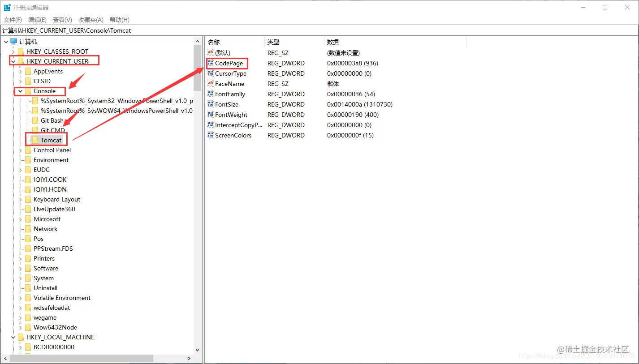Select the Git CMD key
The image size is (639, 364).
(53, 130)
